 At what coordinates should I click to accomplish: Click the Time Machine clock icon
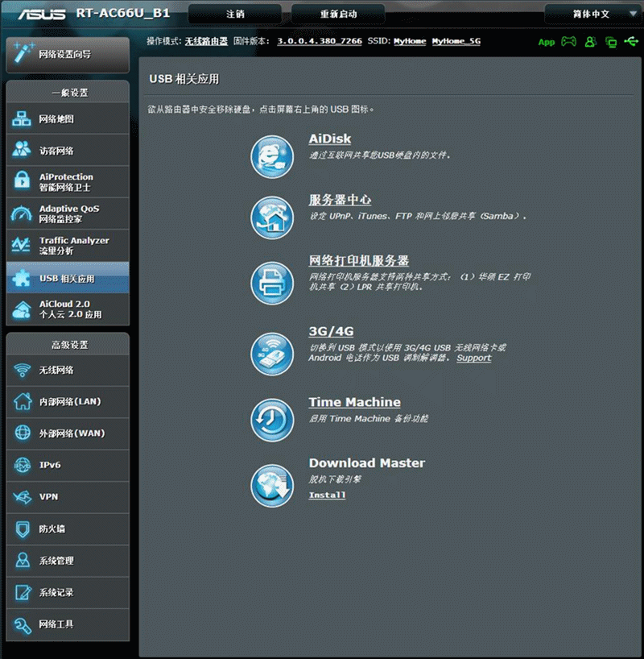(x=272, y=420)
